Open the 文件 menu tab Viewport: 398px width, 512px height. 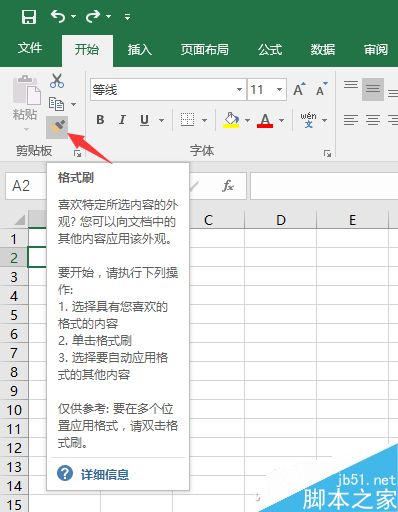[x=30, y=49]
